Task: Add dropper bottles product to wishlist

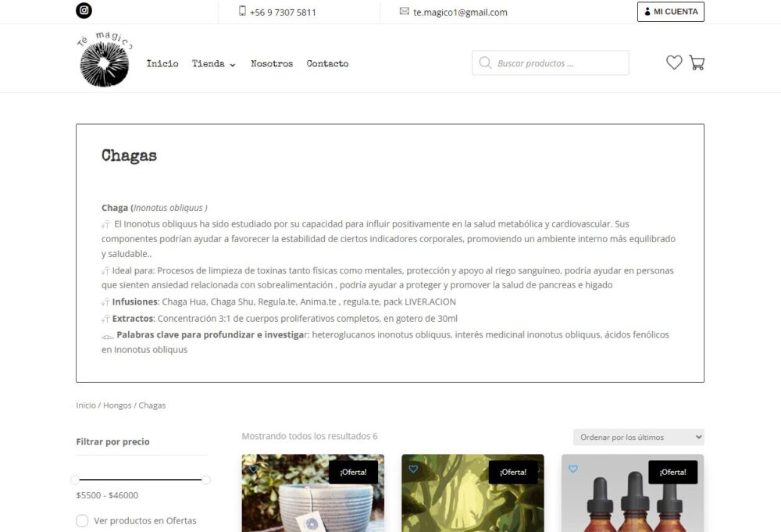Action: point(572,469)
